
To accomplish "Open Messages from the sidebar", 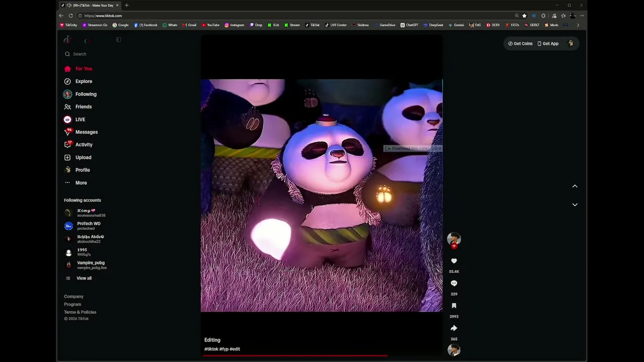I will tap(81, 132).
